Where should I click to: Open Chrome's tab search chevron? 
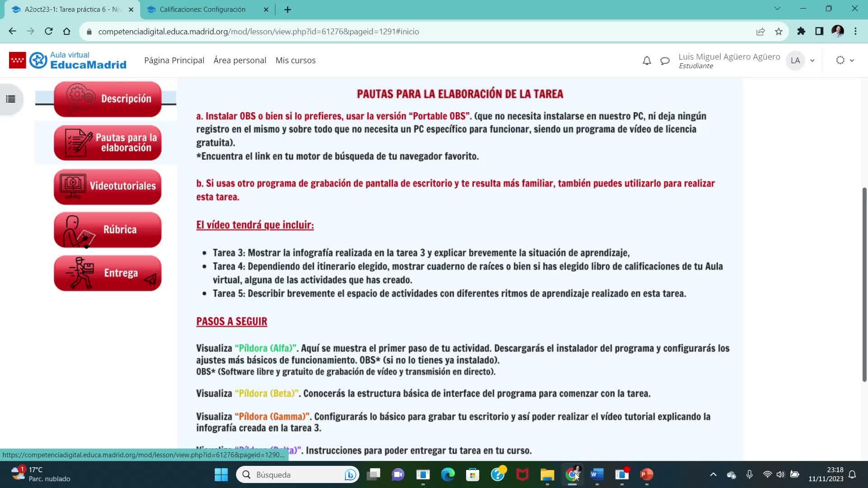777,9
